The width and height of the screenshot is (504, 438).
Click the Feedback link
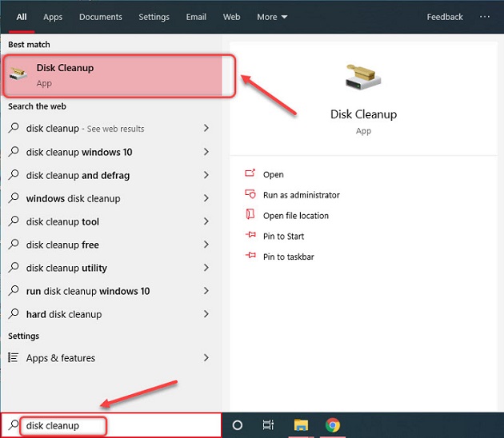pyautogui.click(x=445, y=17)
